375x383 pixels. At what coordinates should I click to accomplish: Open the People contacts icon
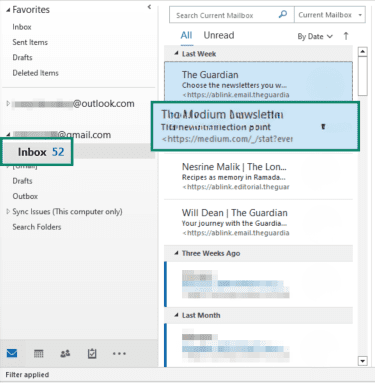[x=65, y=353]
